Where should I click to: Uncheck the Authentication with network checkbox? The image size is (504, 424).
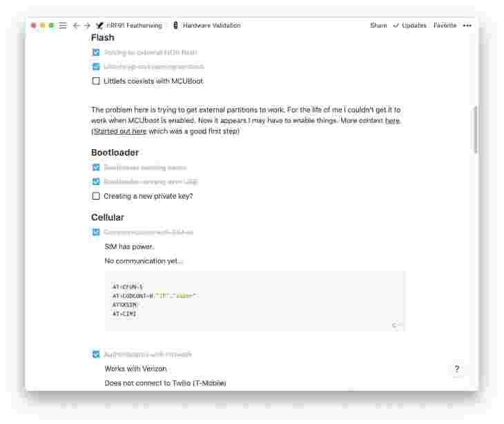(96, 354)
